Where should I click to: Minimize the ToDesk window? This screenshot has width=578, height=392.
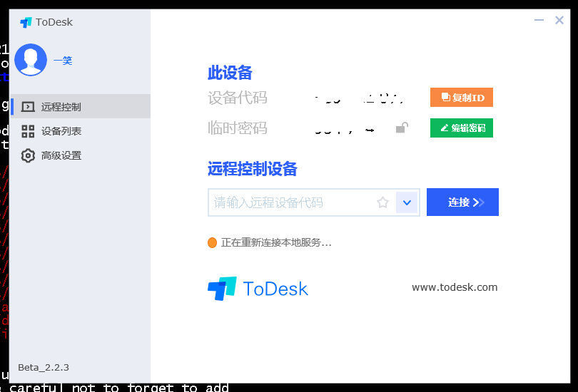click(x=539, y=20)
